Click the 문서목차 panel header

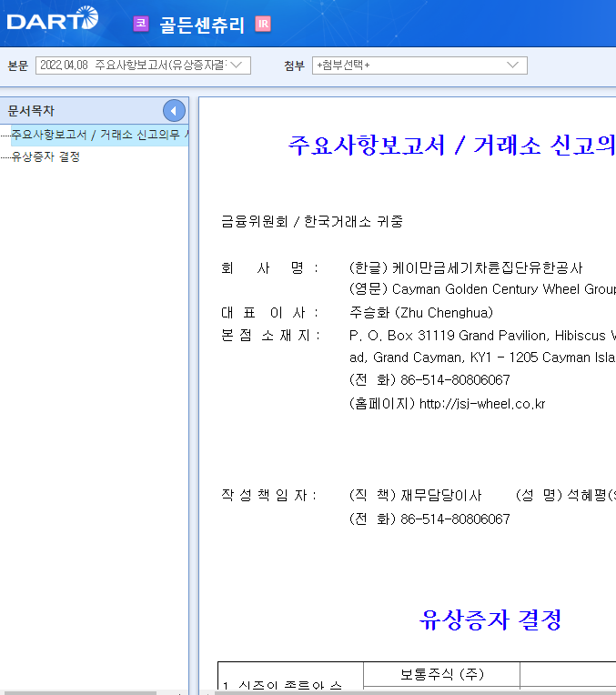(94, 111)
